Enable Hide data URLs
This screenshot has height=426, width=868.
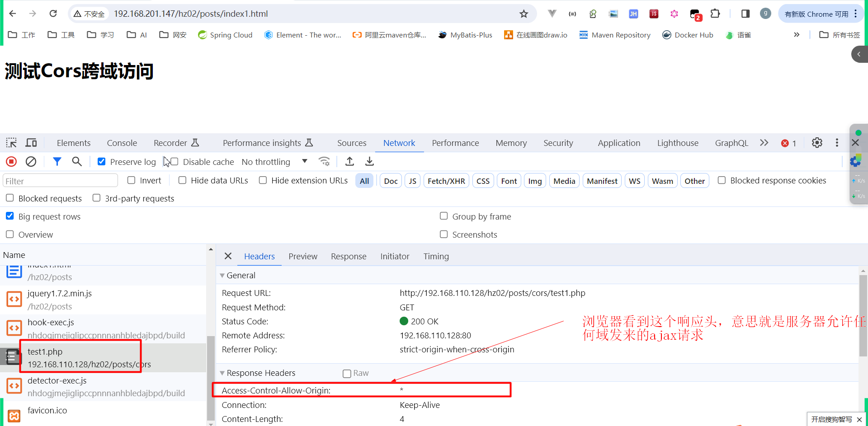(x=182, y=180)
